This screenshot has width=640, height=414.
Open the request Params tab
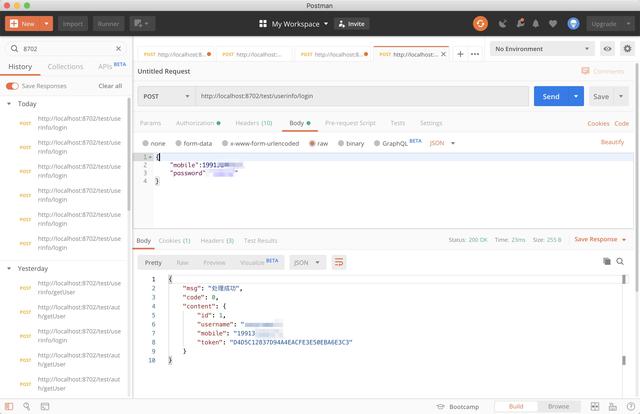[150, 123]
